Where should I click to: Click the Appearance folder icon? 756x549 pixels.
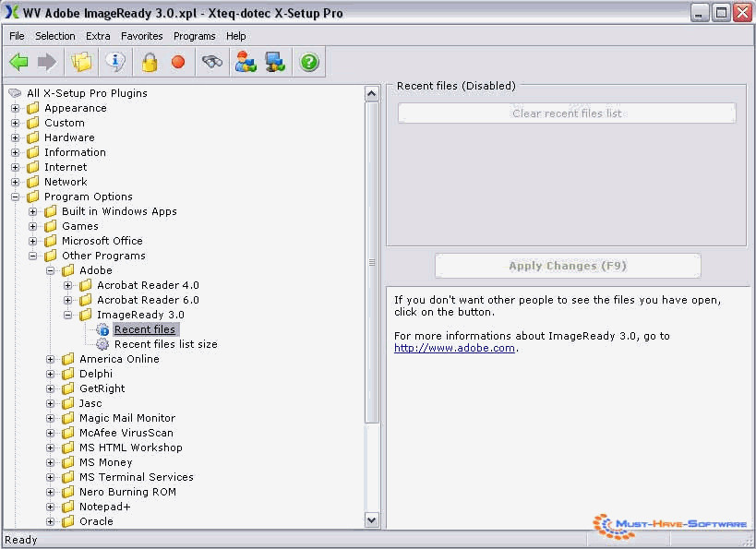[33, 108]
